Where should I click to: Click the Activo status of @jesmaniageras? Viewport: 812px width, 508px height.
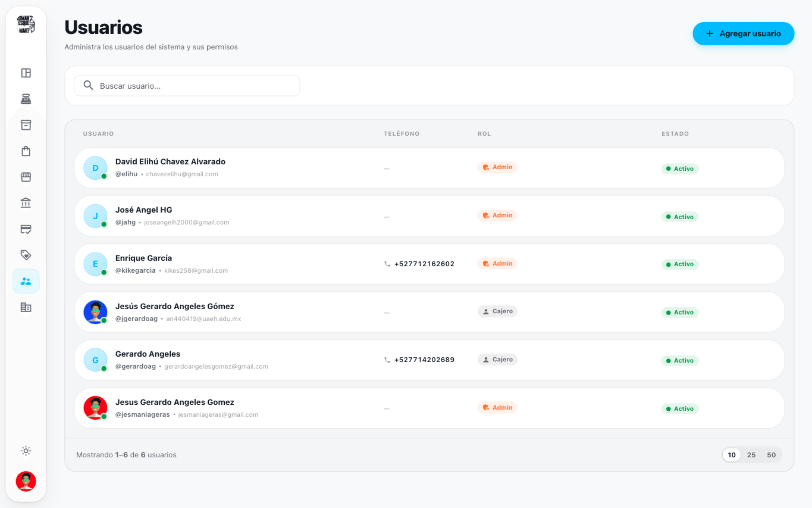point(680,409)
